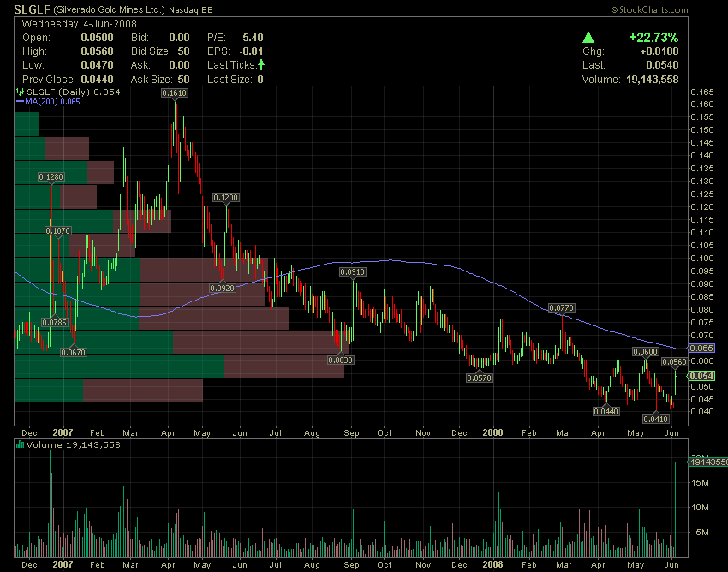The width and height of the screenshot is (728, 572).
Task: Click the 19143558 volume axis tag
Action: pyautogui.click(x=708, y=462)
